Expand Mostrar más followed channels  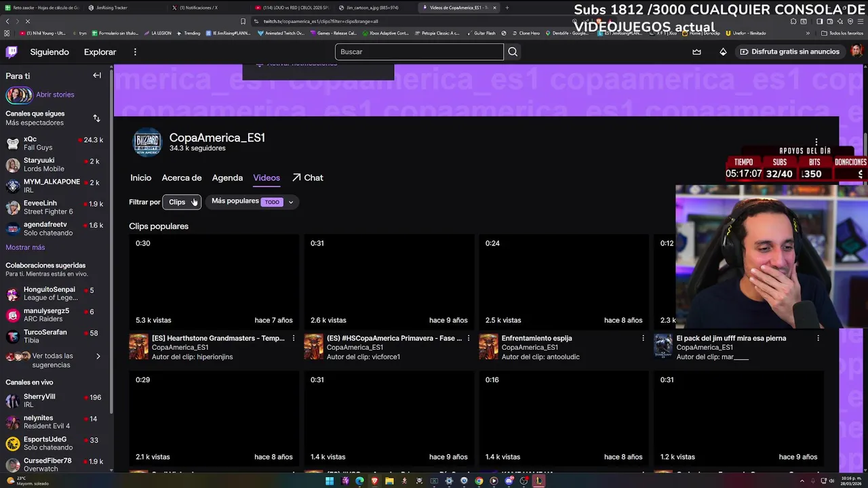coord(25,247)
